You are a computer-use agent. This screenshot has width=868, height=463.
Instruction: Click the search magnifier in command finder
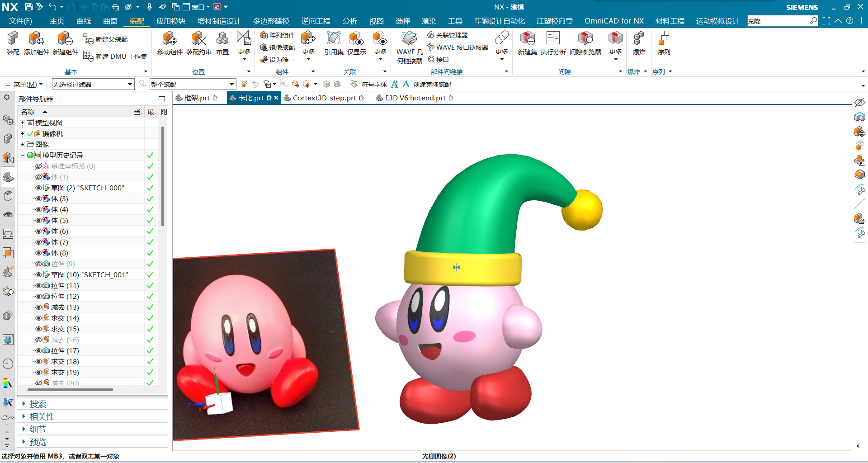coord(813,21)
